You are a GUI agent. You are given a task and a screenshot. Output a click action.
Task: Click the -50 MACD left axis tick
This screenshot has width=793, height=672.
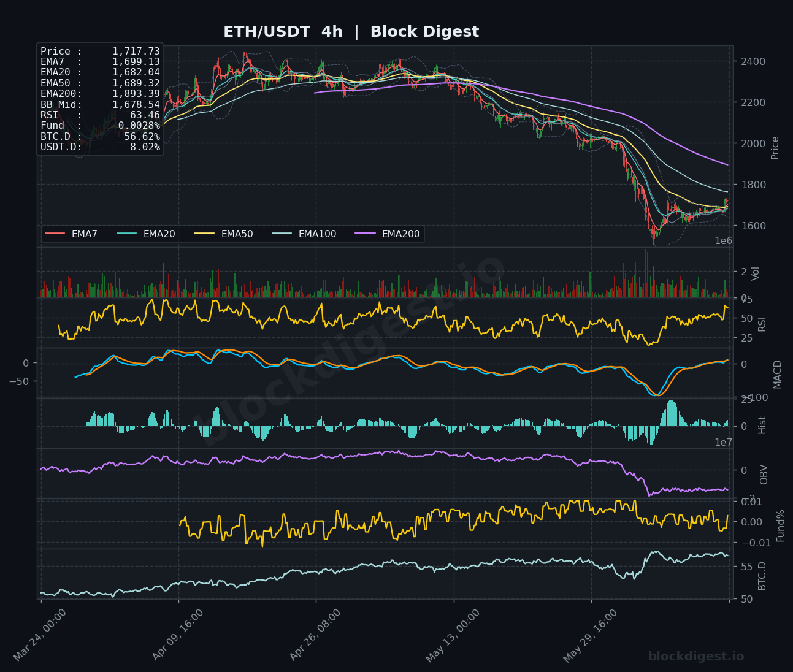point(18,381)
